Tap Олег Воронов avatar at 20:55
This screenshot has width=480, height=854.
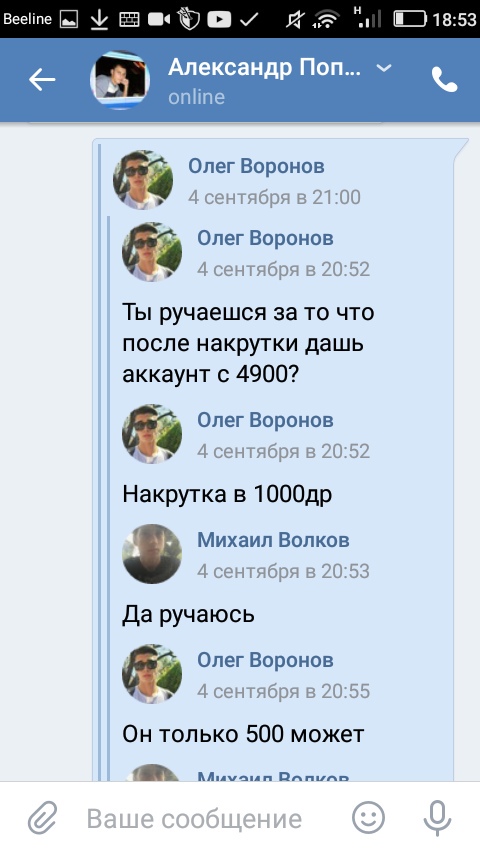[152, 674]
